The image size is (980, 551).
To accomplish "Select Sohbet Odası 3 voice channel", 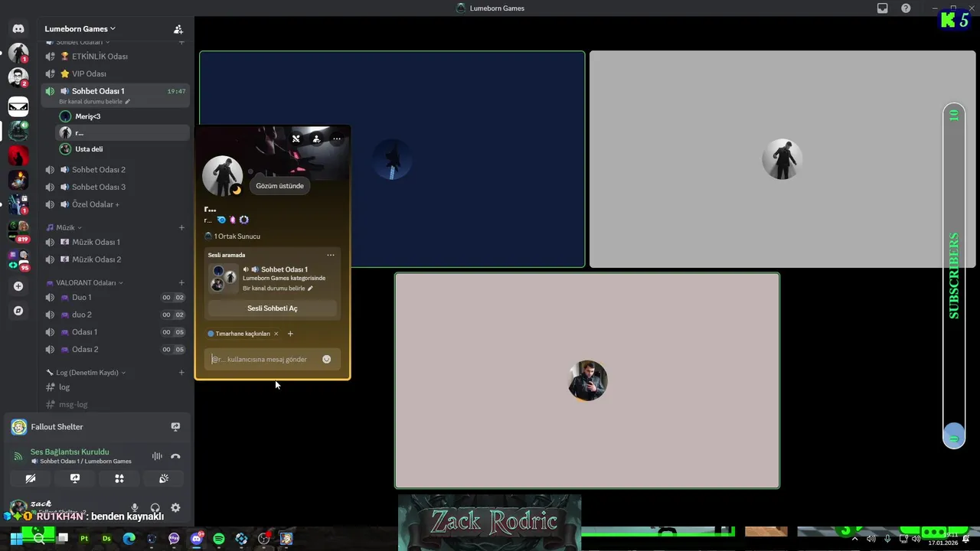I will point(115,187).
